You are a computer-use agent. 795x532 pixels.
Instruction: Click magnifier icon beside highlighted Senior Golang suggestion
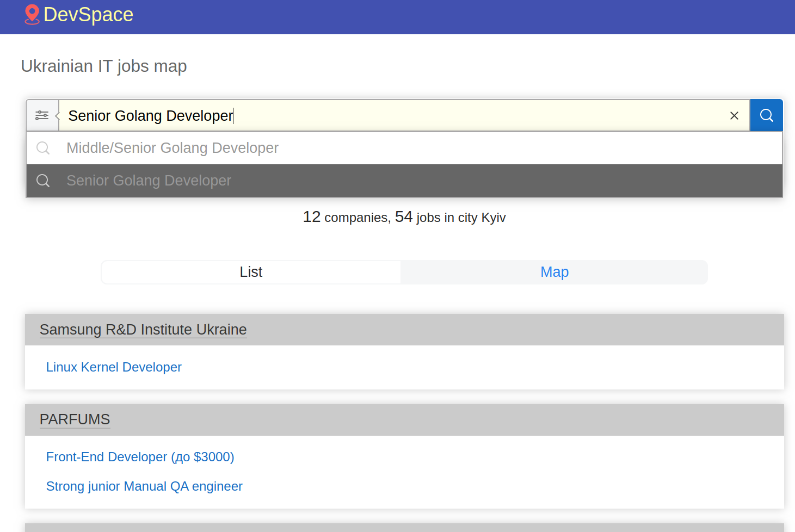tap(43, 181)
